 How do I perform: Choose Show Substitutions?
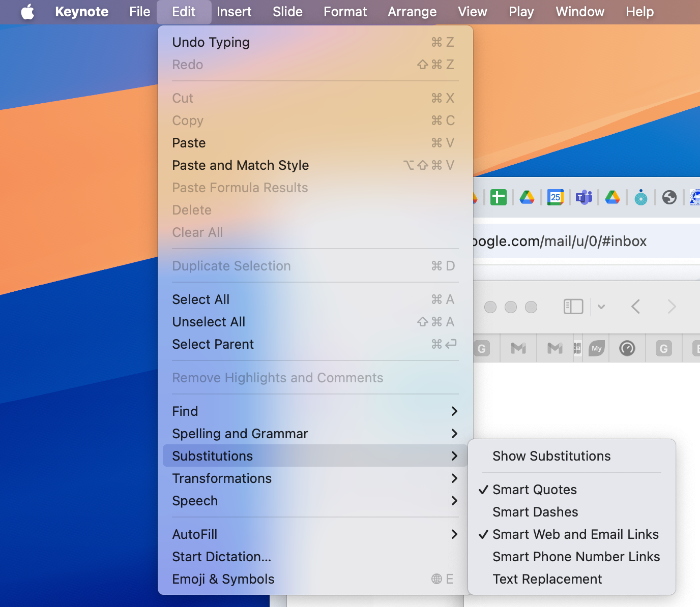[x=572, y=456]
